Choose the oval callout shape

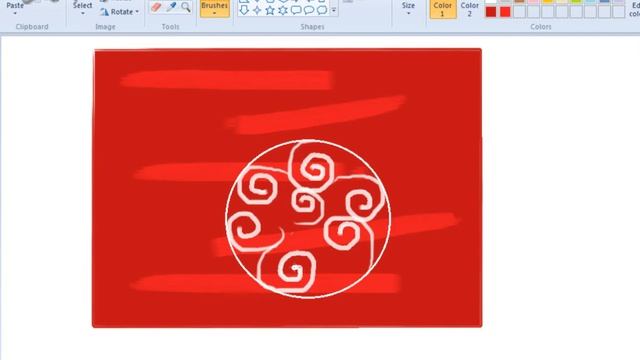[x=309, y=10]
